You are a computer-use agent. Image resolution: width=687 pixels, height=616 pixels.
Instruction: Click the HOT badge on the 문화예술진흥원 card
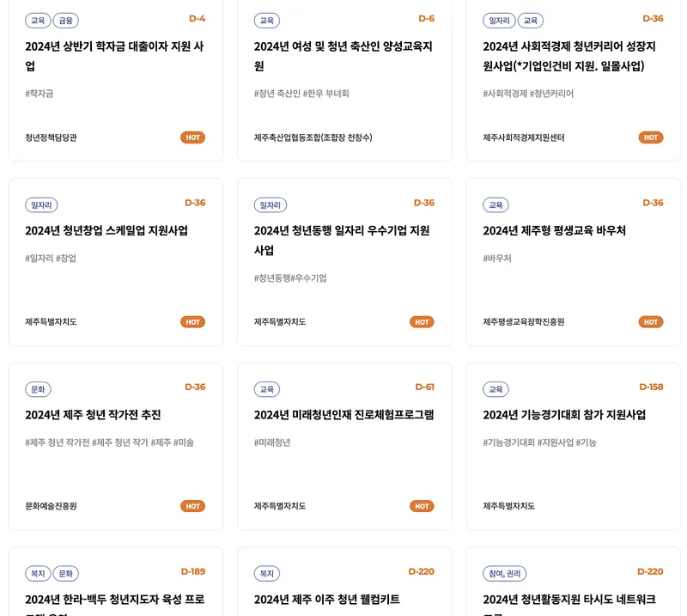click(192, 506)
